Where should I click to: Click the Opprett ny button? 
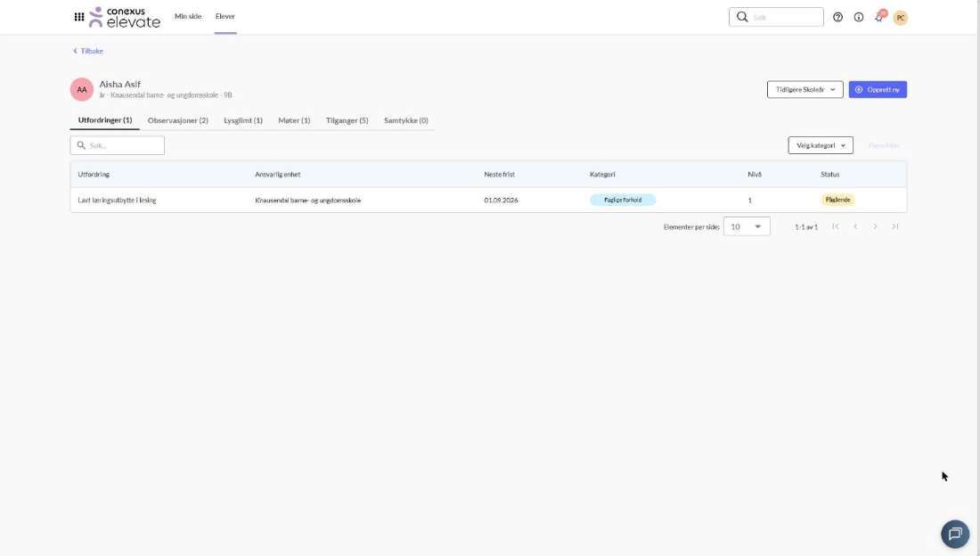pos(878,89)
